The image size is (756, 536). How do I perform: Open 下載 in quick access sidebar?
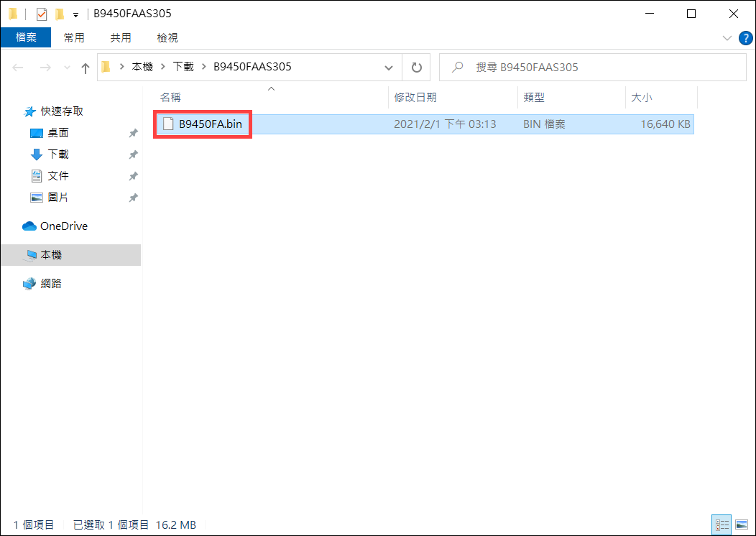58,154
